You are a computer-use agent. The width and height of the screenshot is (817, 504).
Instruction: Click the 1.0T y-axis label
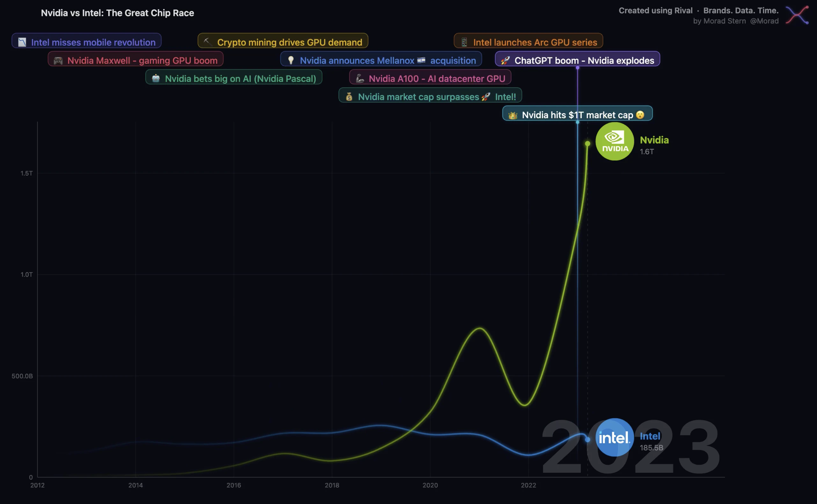pyautogui.click(x=27, y=275)
